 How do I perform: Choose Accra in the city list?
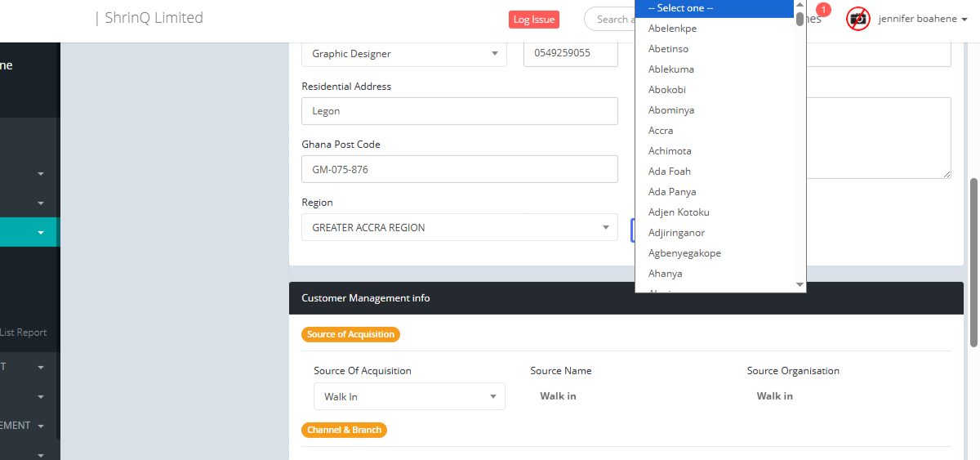(x=661, y=131)
